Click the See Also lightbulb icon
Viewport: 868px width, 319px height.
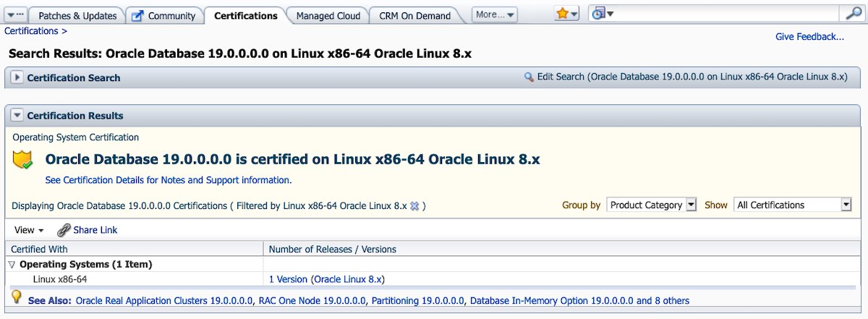[16, 297]
